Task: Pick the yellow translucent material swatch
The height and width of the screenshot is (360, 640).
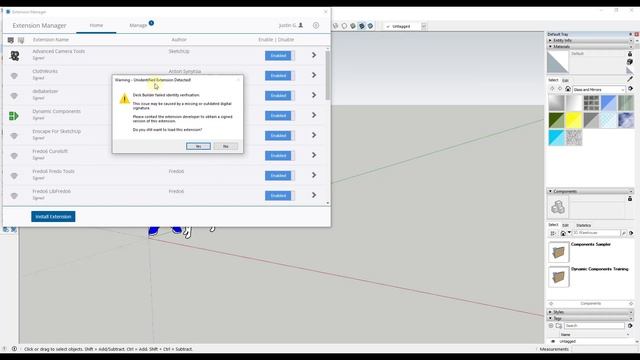Action: [x=574, y=120]
